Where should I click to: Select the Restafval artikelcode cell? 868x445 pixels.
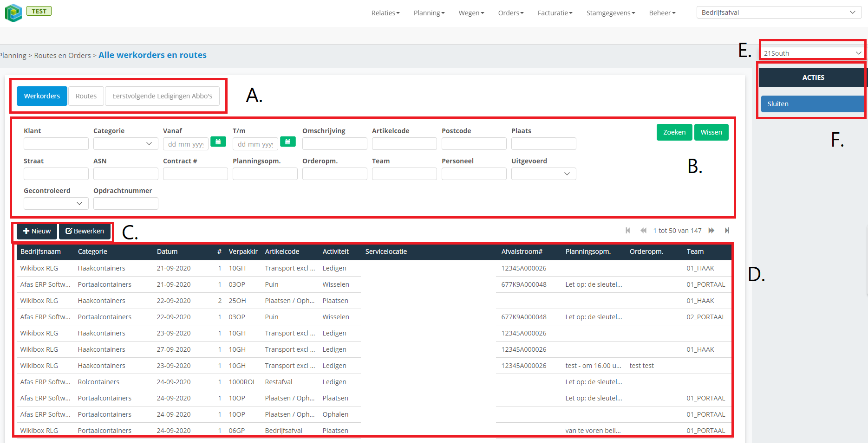tap(279, 382)
